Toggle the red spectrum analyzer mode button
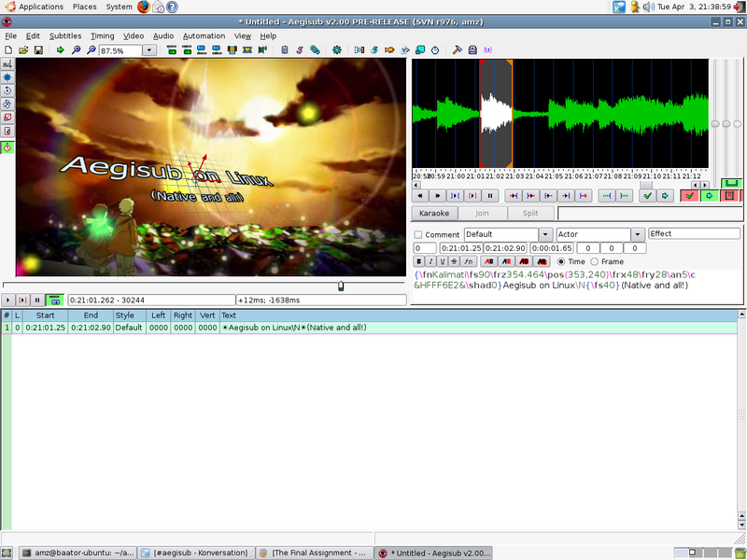Screen dimensions: 747x560 pos(729,196)
